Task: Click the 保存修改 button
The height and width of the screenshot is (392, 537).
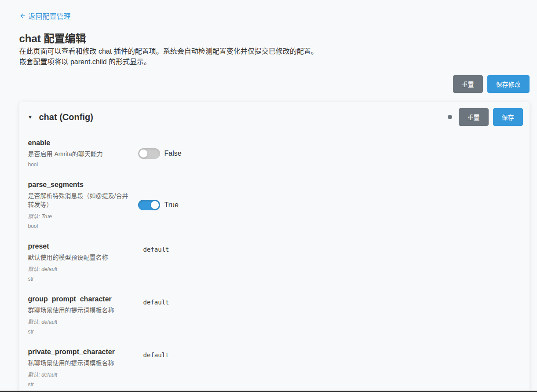Action: pyautogui.click(x=508, y=84)
